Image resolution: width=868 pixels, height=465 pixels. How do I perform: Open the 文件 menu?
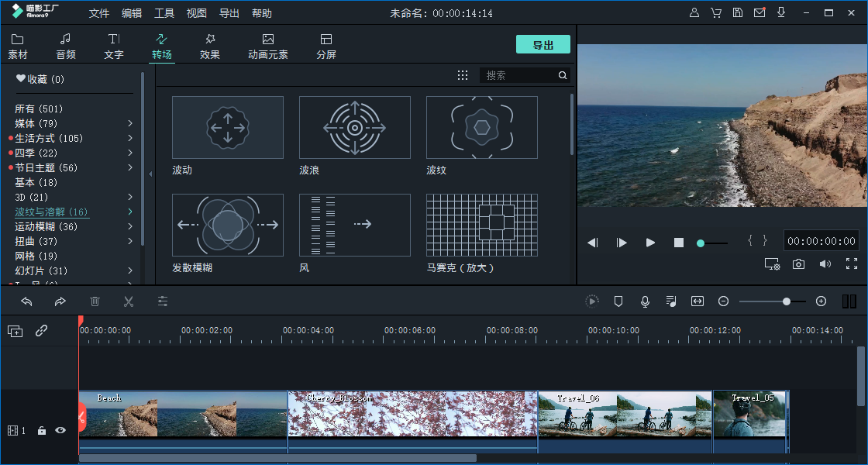pyautogui.click(x=99, y=13)
